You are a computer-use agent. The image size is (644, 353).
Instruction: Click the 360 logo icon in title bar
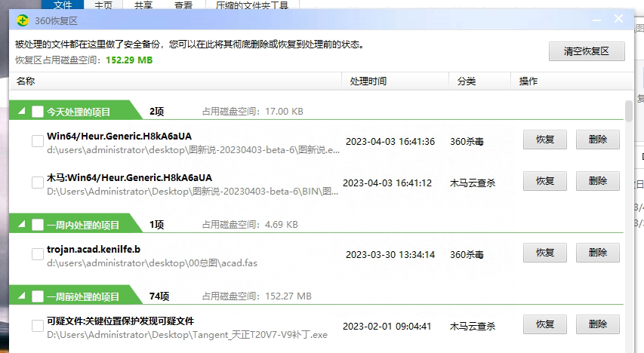tap(23, 20)
